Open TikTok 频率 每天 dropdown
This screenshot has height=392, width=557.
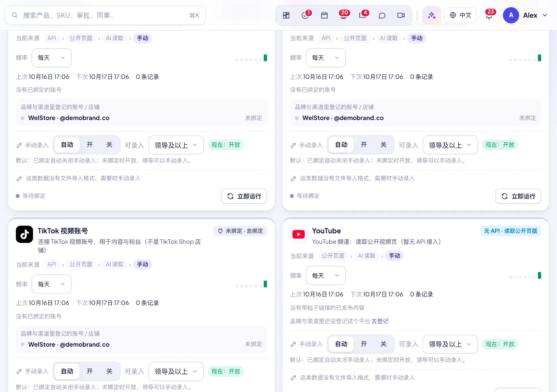pyautogui.click(x=52, y=284)
